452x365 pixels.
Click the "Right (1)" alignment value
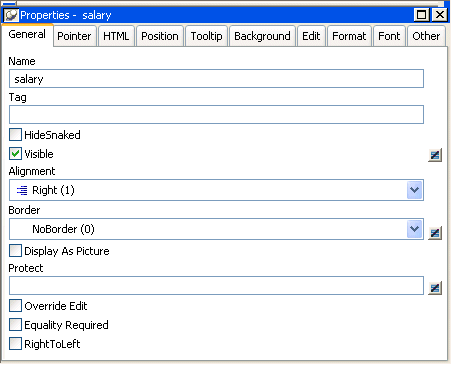click(x=53, y=190)
